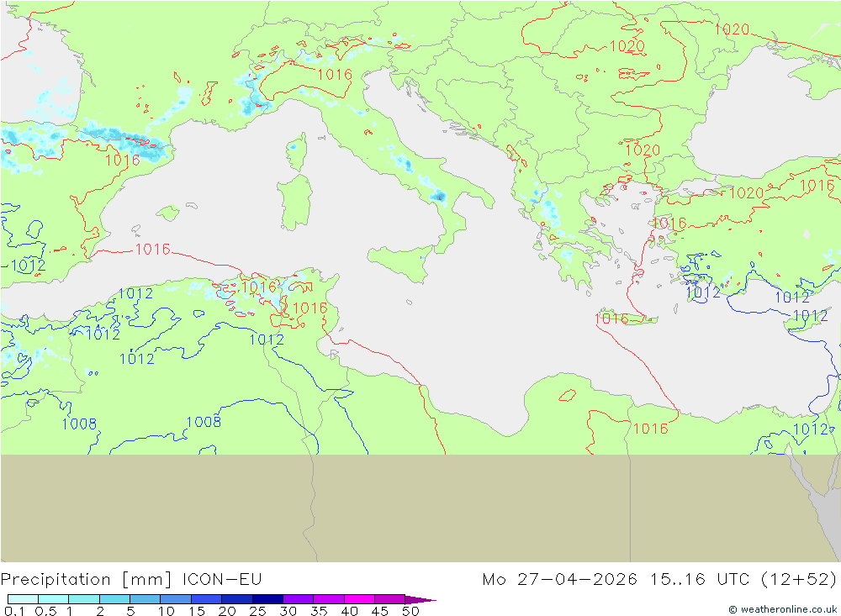Click the '15..16 UTC' time text
The height and width of the screenshot is (616, 841).
(x=700, y=580)
